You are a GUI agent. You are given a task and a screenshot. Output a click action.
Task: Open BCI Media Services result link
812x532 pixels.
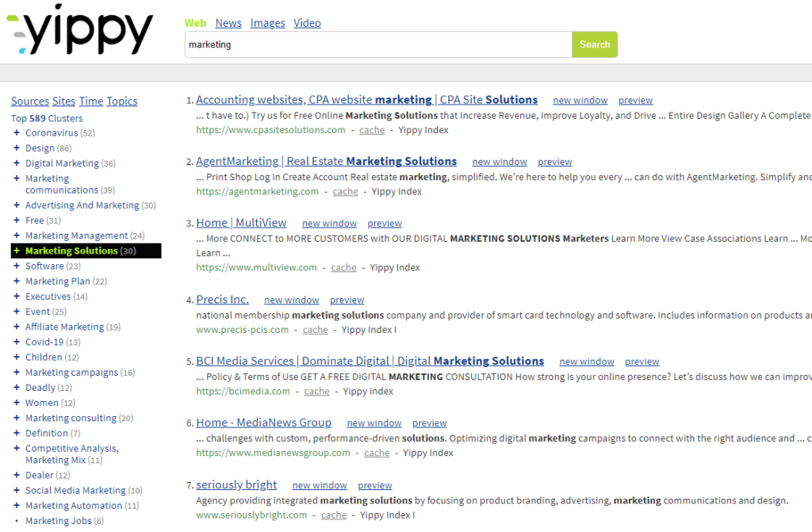coord(370,361)
